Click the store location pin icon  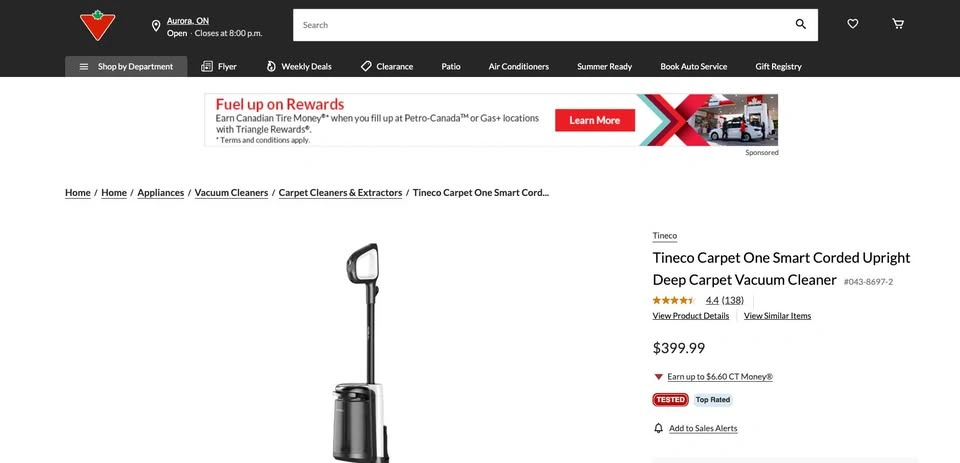pos(156,26)
